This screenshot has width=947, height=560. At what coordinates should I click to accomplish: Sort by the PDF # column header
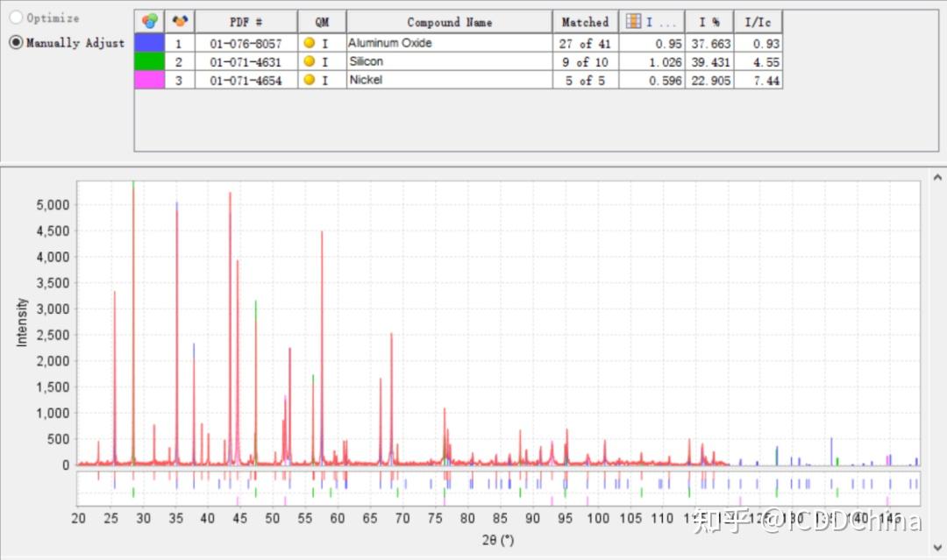[x=246, y=22]
